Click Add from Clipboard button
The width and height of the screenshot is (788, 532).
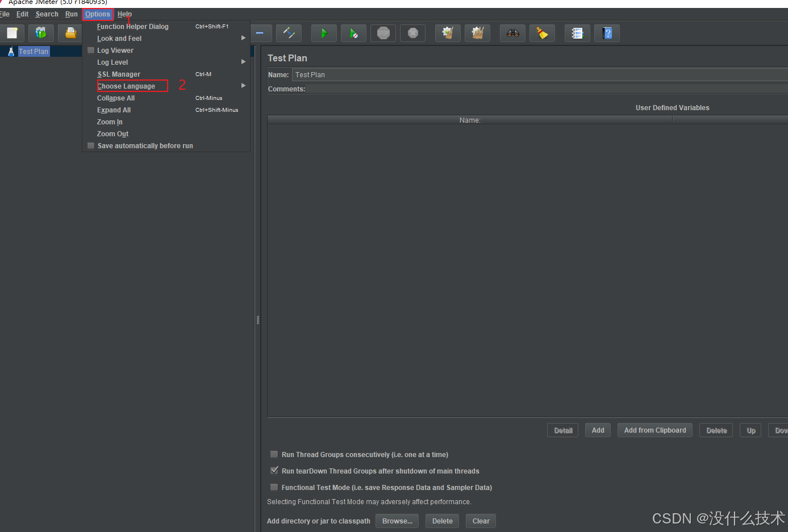655,430
